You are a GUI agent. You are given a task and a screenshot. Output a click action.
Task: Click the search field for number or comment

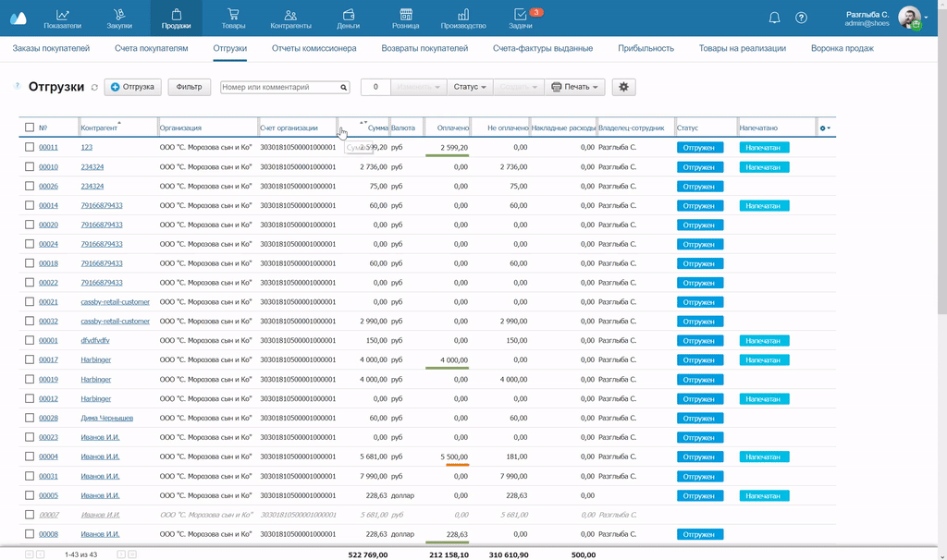[x=280, y=87]
